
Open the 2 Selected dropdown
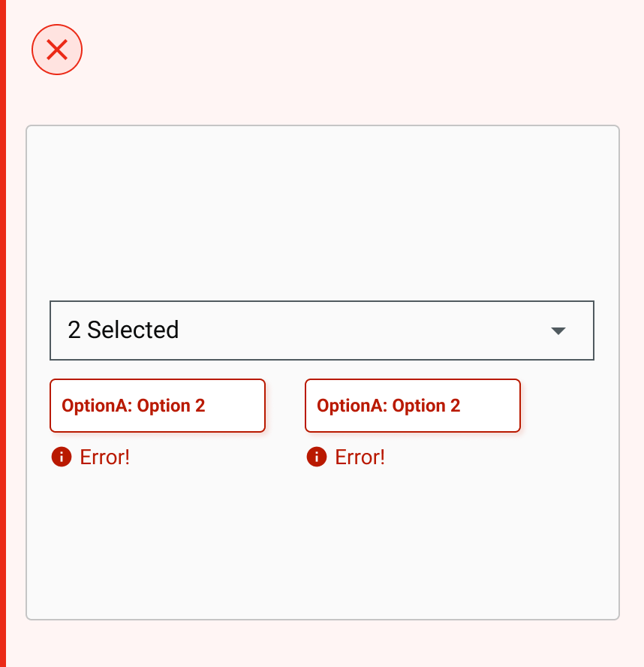click(x=321, y=330)
